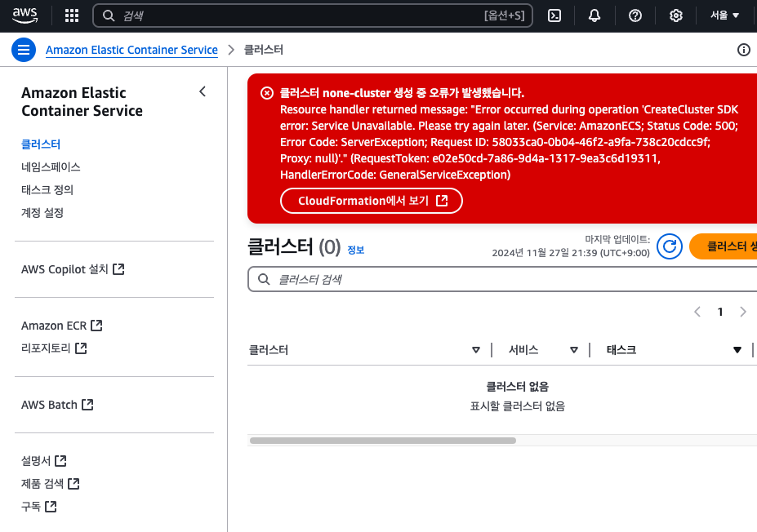
Task: Launch CloudShell from the top bar
Action: 554,16
